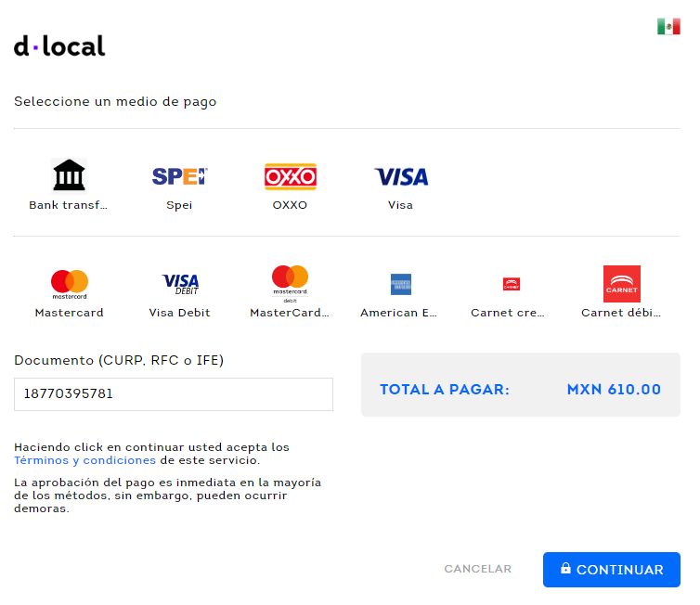Viewport: 700px width, 605px height.
Task: Click the dLocal logo
Action: pos(59,46)
